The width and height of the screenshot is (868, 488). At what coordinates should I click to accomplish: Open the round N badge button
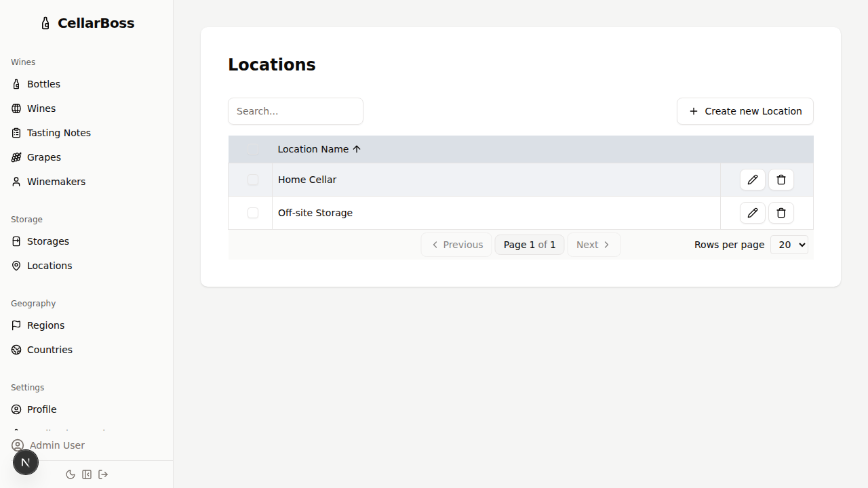click(x=26, y=462)
